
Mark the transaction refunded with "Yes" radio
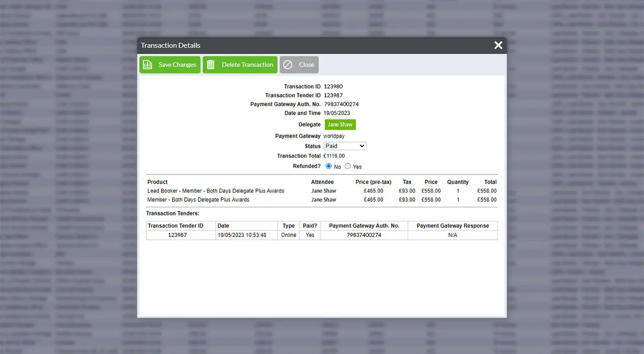pyautogui.click(x=347, y=166)
